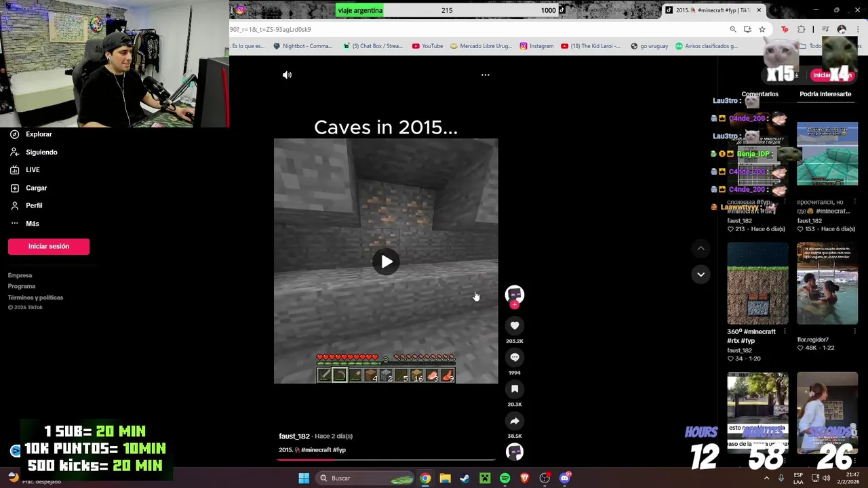Open the Empresa footer link

click(x=20, y=275)
